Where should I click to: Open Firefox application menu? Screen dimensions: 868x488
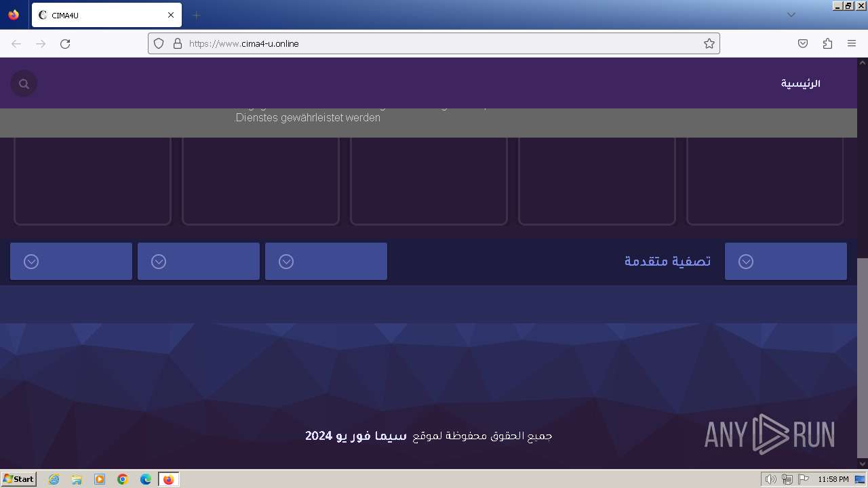[x=852, y=43]
